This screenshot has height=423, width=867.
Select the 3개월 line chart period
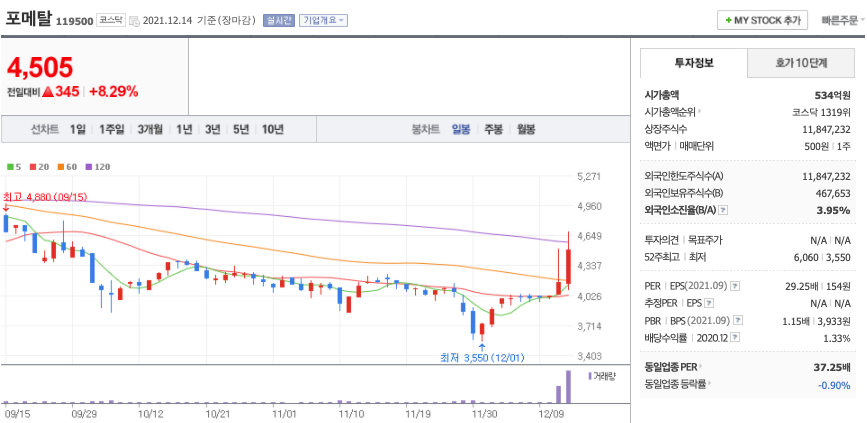coord(150,130)
